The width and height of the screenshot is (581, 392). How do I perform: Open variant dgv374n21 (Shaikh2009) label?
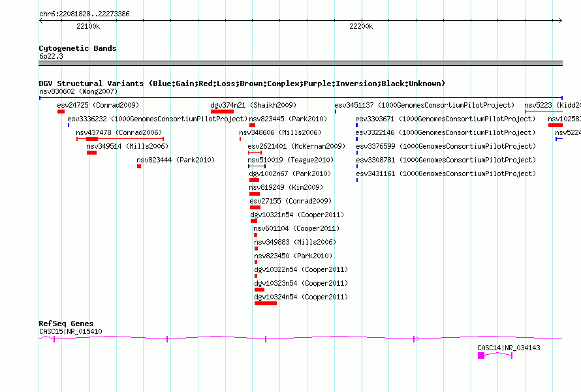click(253, 105)
